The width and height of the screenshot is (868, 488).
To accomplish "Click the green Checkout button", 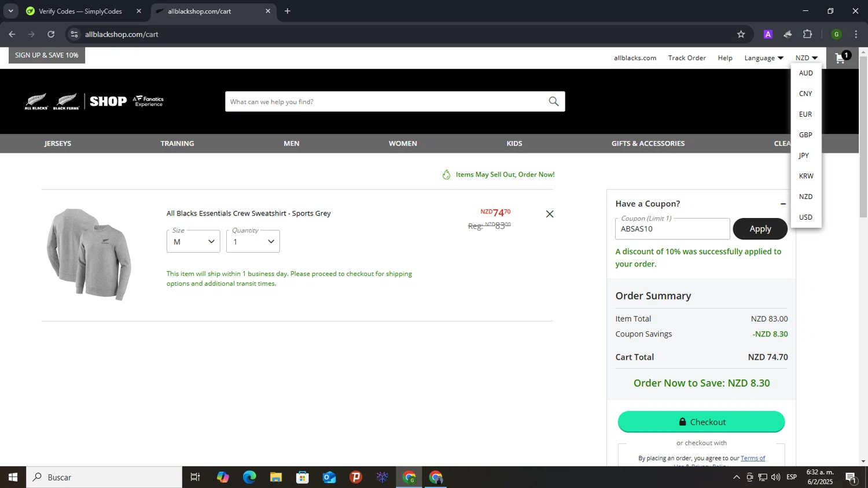I will (701, 422).
